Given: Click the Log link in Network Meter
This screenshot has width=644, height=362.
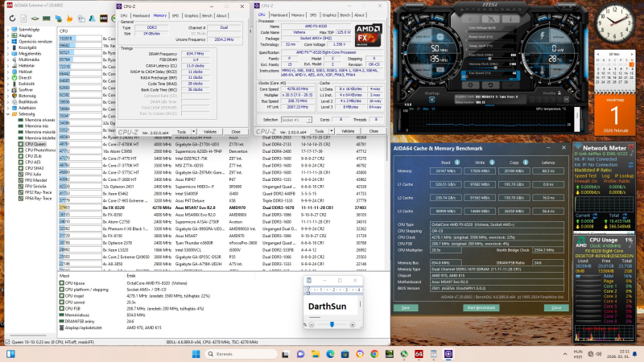Looking at the screenshot, I should [x=605, y=175].
